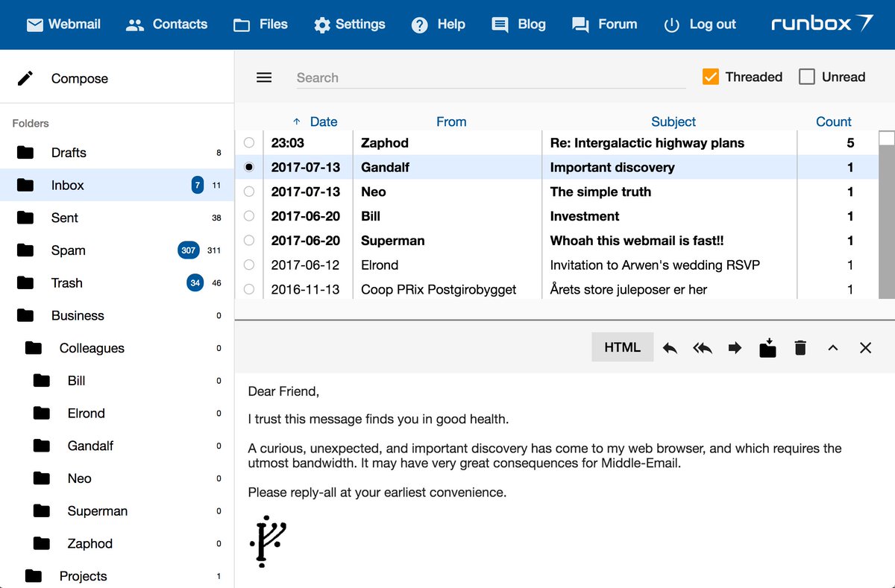Open "The simple truth" message

(x=600, y=192)
